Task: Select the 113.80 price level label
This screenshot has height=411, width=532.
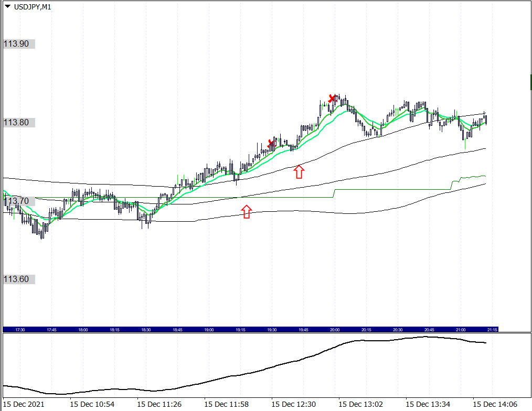Action: (x=16, y=123)
